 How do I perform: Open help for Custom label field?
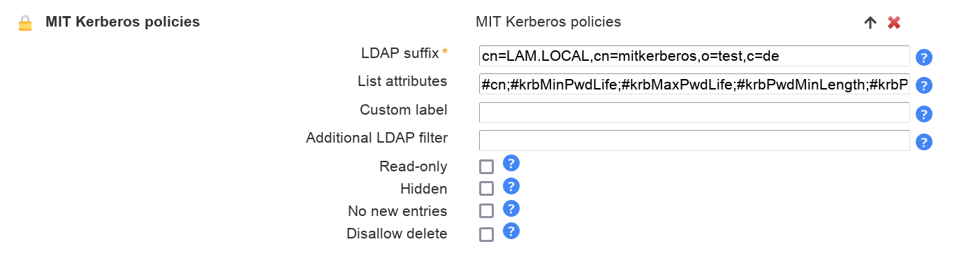click(924, 114)
